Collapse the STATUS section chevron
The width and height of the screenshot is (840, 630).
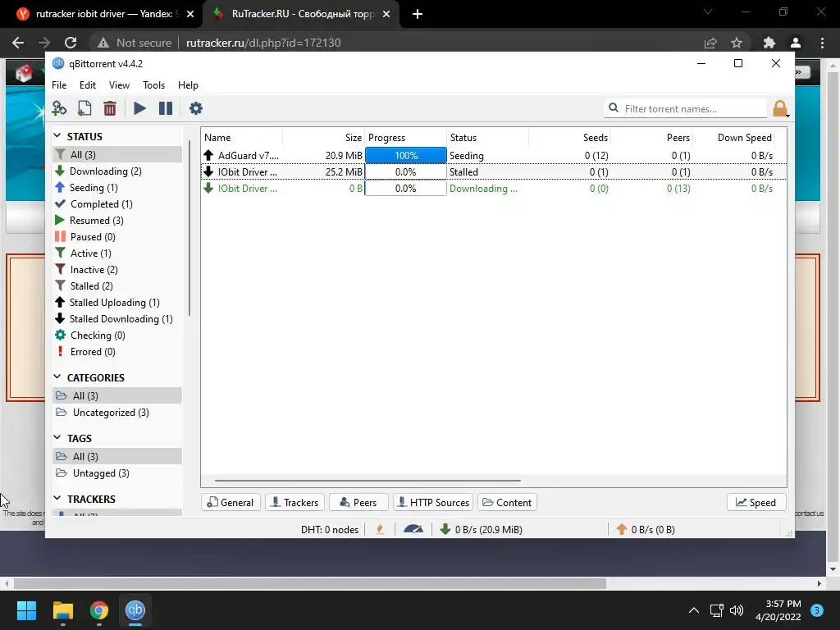57,136
